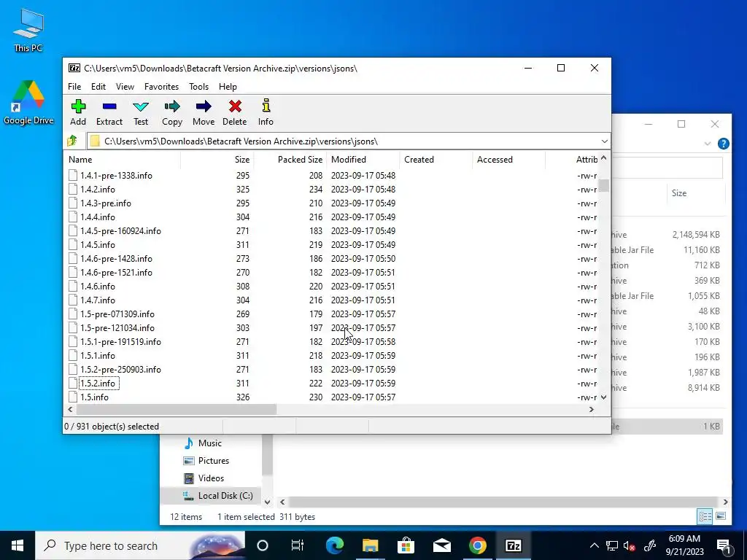Show hidden system tray icons

[x=595, y=545]
